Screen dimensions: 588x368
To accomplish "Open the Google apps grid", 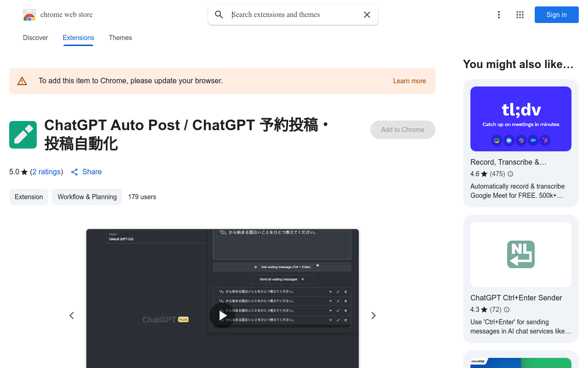I will [x=520, y=15].
